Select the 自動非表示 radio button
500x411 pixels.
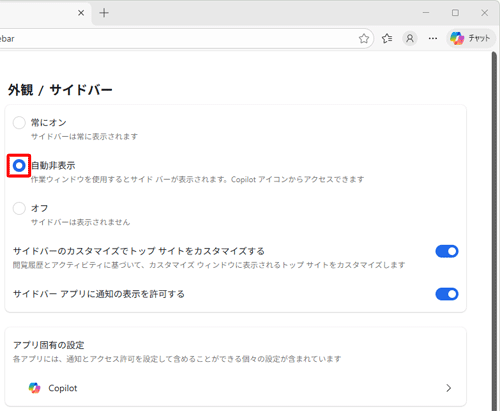click(19, 166)
